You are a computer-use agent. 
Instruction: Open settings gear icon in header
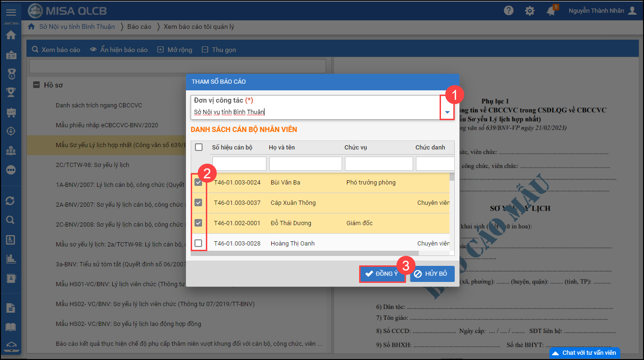[530, 11]
